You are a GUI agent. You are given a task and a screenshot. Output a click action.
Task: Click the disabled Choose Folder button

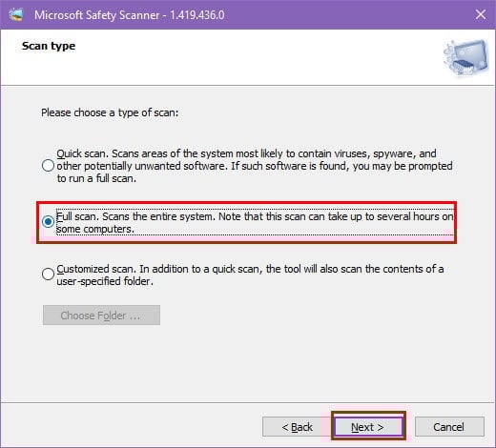[x=101, y=316]
